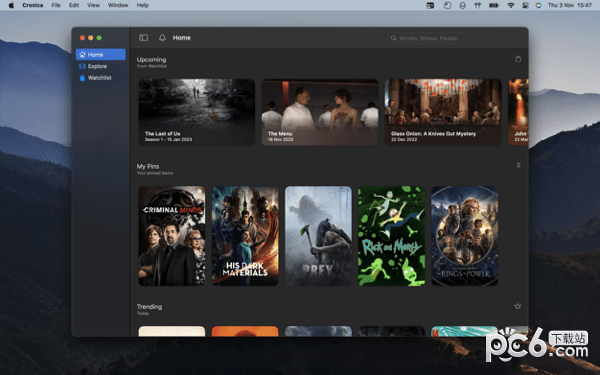Select the Glass Onion upcoming card
The height and width of the screenshot is (375, 600).
coord(443,112)
